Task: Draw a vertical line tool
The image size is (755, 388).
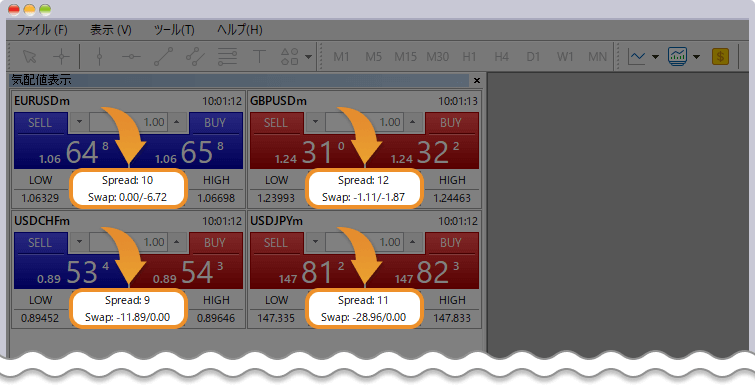Action: tap(99, 57)
